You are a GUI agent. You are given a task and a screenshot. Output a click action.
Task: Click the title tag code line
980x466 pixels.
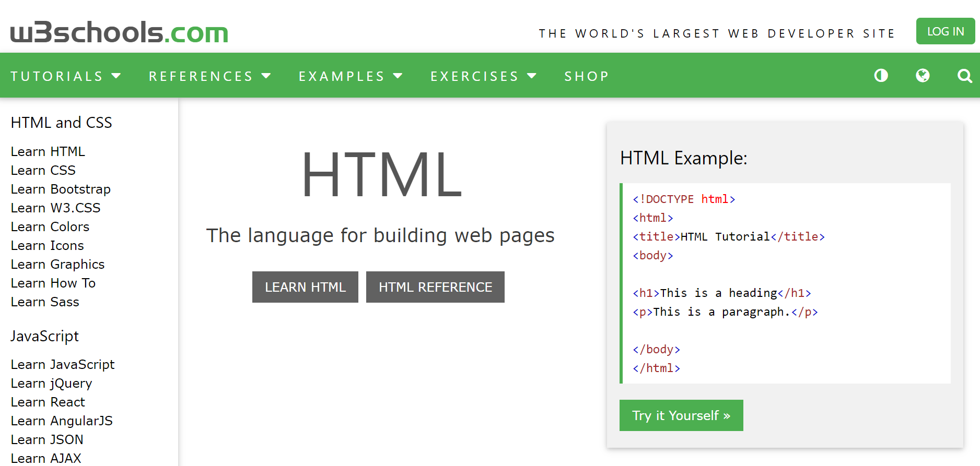click(x=729, y=236)
